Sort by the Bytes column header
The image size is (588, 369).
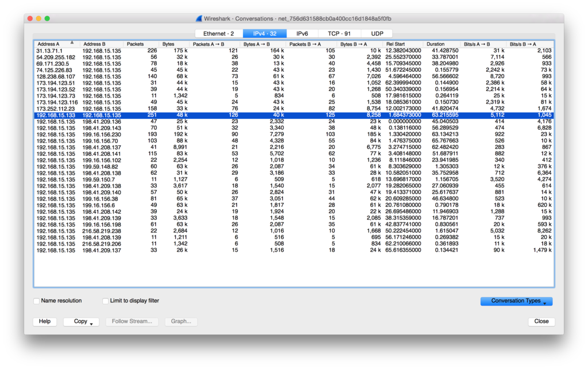pyautogui.click(x=175, y=44)
